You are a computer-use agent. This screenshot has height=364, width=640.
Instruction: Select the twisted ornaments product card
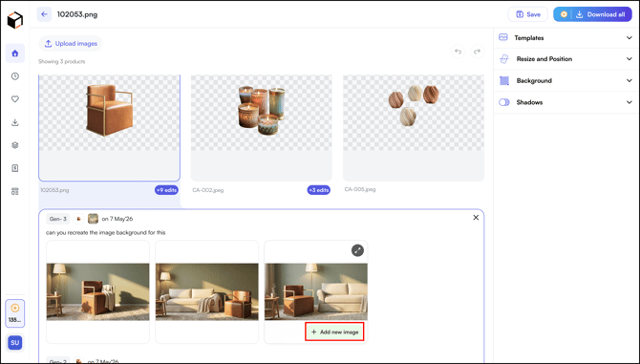pos(414,128)
